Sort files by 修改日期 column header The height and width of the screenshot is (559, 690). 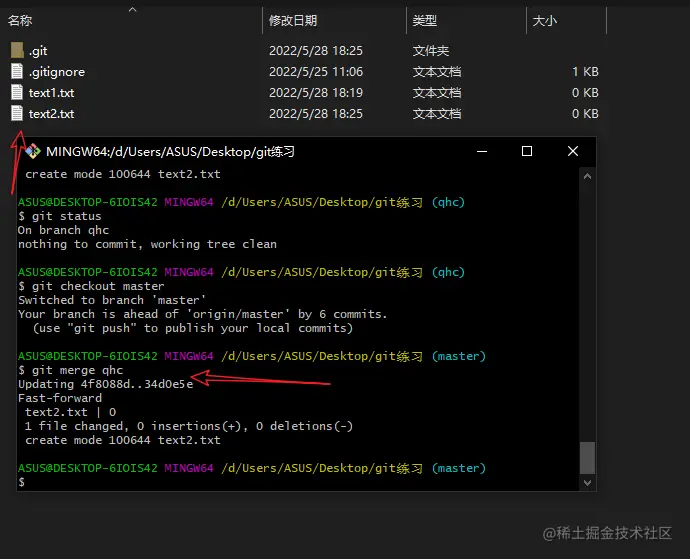tap(293, 20)
